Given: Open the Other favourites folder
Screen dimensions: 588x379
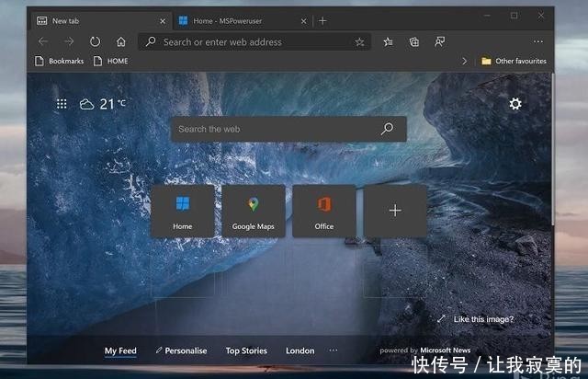Looking at the screenshot, I should (514, 61).
